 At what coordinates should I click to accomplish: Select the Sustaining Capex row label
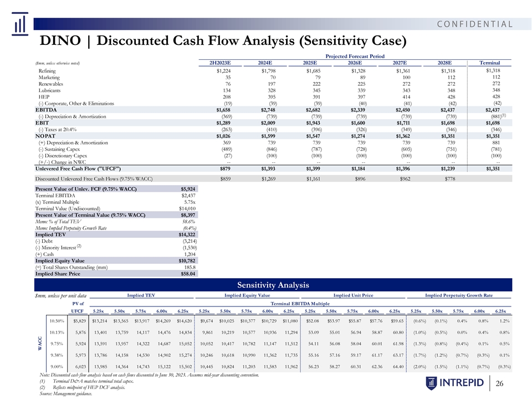[59, 149]
